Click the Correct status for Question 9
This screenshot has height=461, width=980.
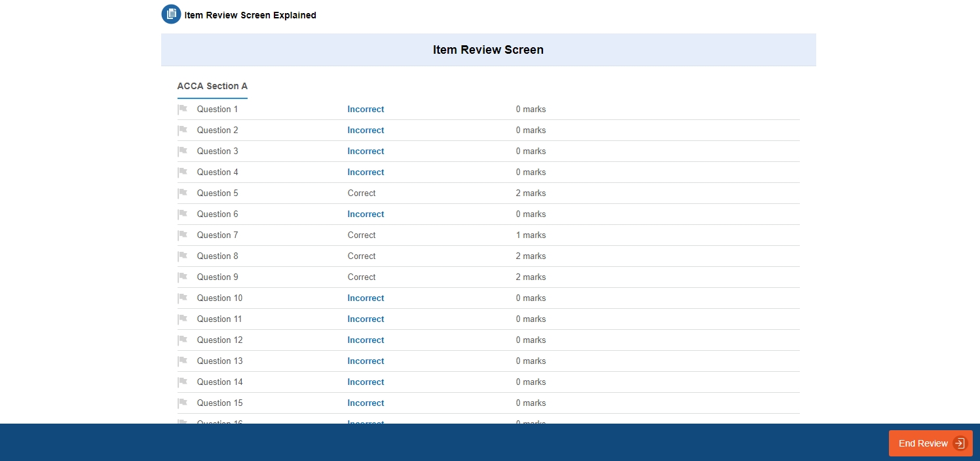click(362, 277)
